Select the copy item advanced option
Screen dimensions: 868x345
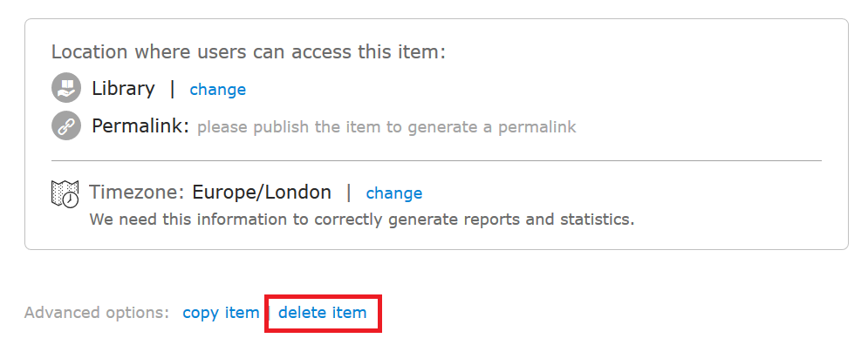(x=221, y=313)
